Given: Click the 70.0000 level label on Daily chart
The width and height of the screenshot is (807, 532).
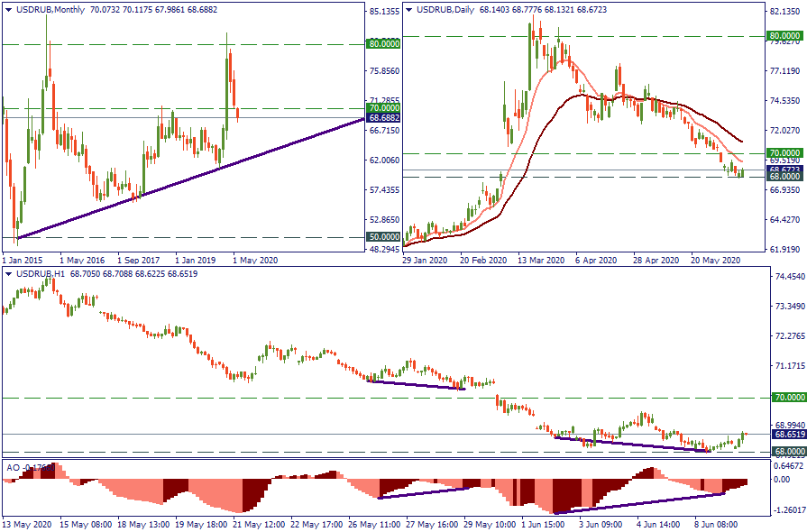Looking at the screenshot, I should pos(784,153).
